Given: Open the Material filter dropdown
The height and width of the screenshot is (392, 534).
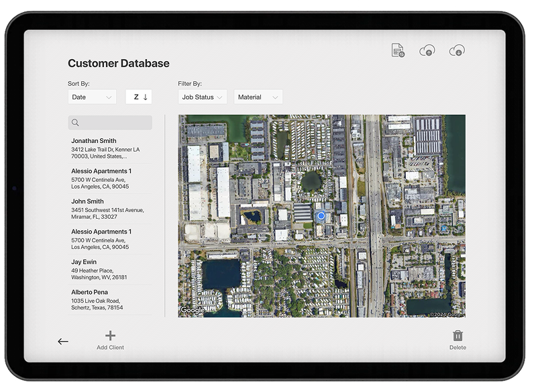Looking at the screenshot, I should (x=258, y=97).
